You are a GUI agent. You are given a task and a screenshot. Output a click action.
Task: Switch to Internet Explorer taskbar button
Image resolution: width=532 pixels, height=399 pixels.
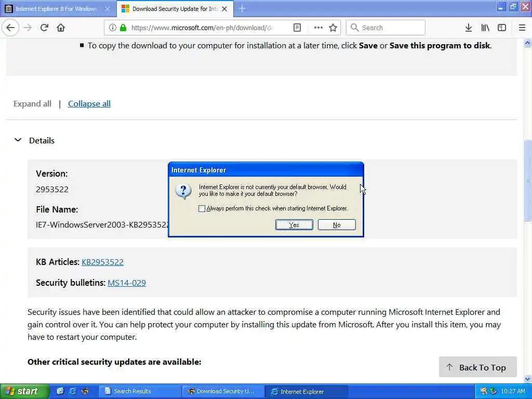click(x=306, y=391)
